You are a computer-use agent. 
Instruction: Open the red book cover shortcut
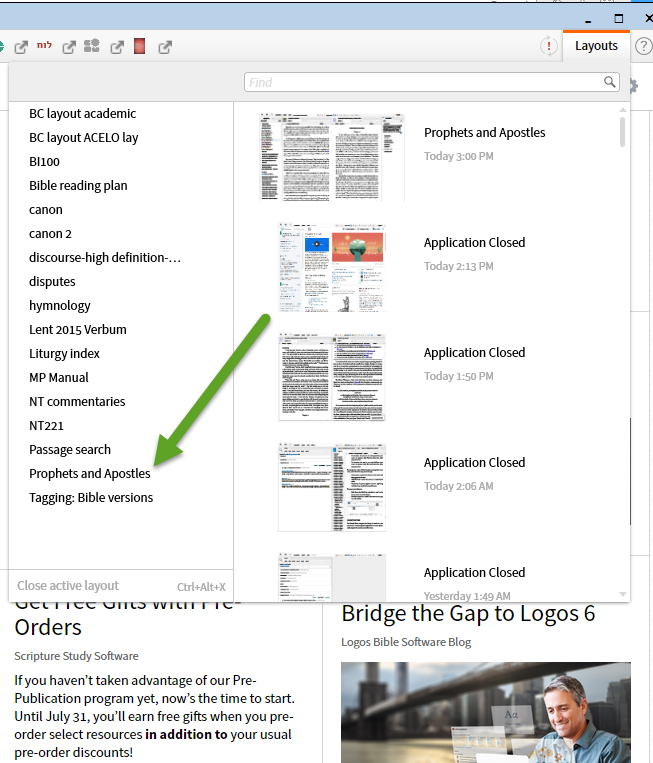tap(140, 46)
